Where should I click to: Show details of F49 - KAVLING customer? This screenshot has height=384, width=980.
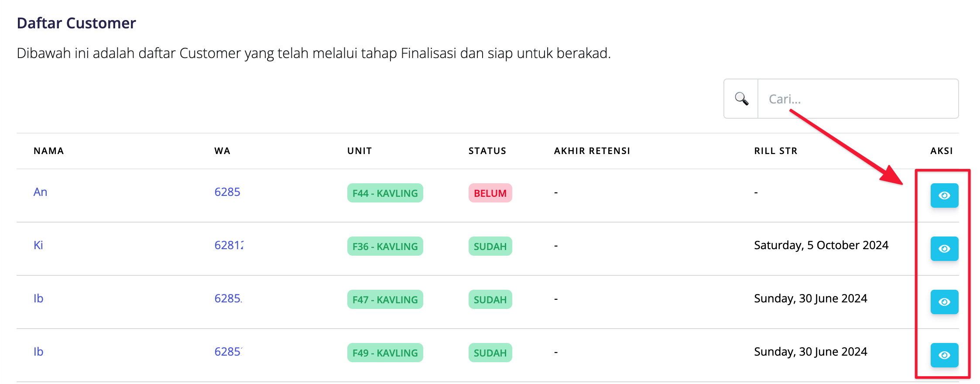(944, 355)
